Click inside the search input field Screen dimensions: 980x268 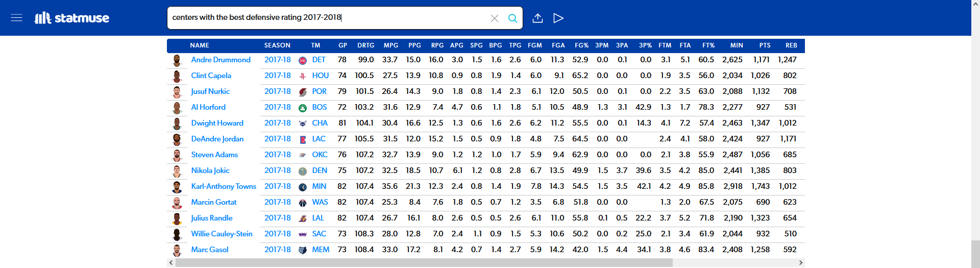327,18
